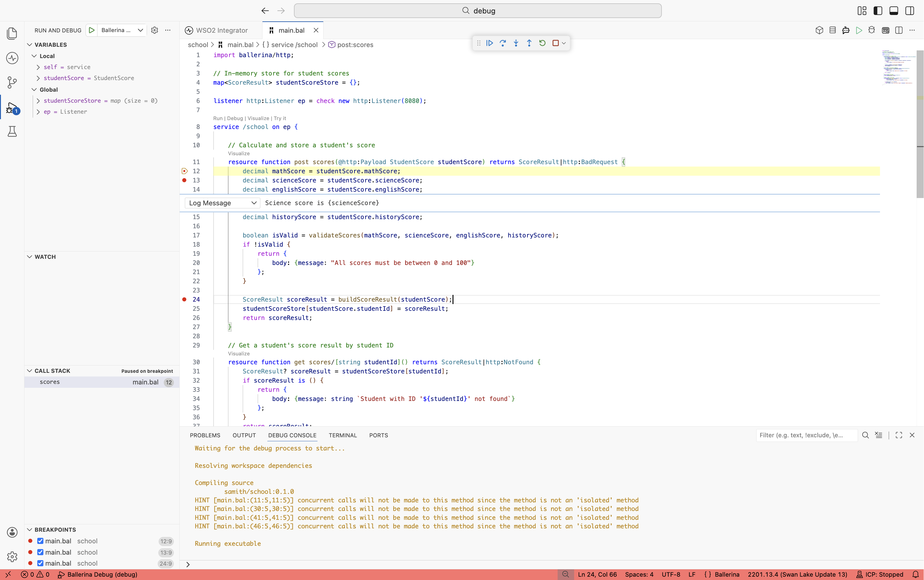Click Continue in debug toolbar
The height and width of the screenshot is (580, 924).
click(490, 43)
